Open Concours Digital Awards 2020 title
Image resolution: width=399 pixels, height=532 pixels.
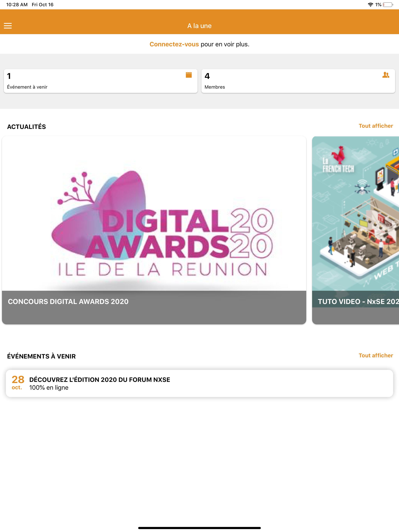[68, 302]
